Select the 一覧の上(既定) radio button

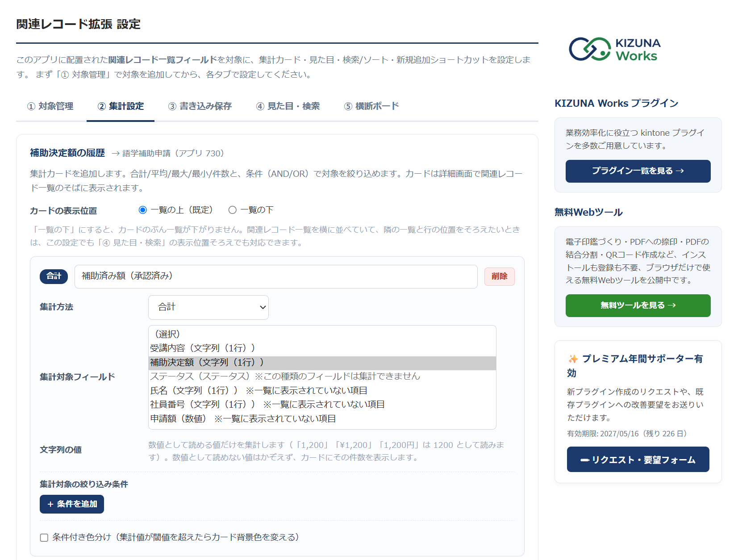[143, 210]
